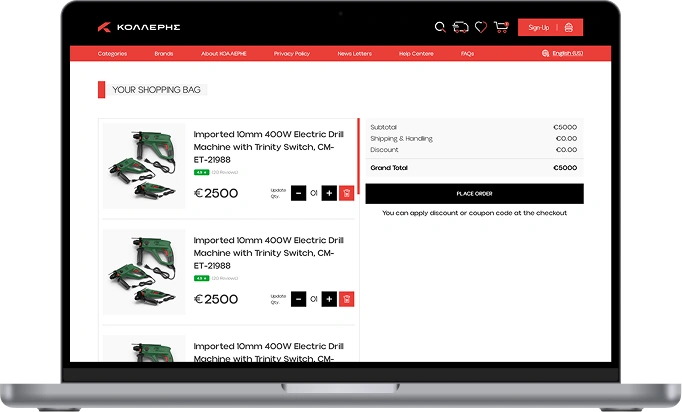Open wishlist via the heart icon
682x412 pixels.
(481, 27)
